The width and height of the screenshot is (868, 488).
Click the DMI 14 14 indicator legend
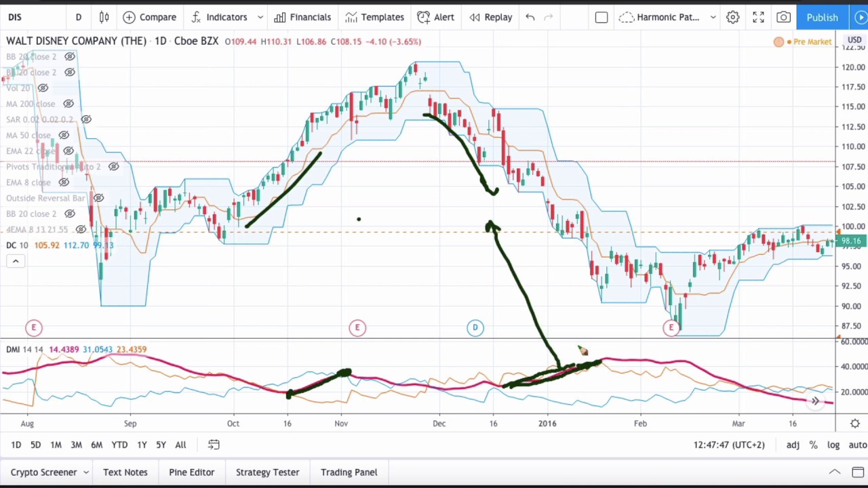24,350
